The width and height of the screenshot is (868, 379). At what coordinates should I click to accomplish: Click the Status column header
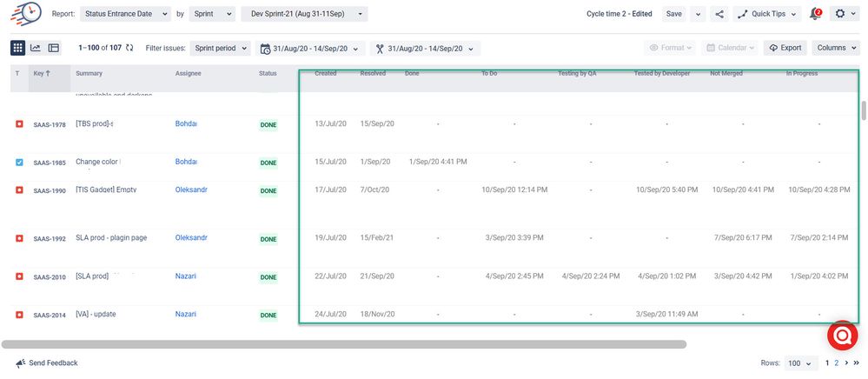[x=268, y=73]
